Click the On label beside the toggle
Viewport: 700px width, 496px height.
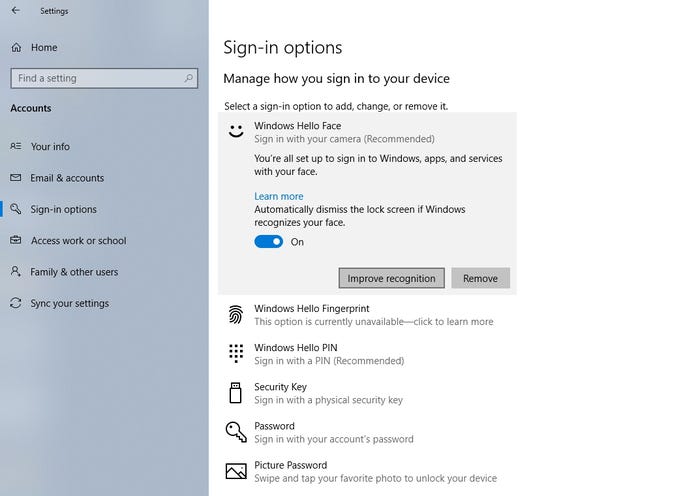pos(297,242)
